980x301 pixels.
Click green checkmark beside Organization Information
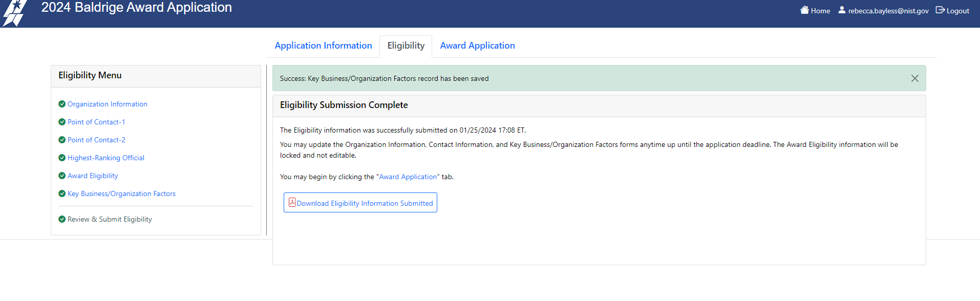[x=62, y=104]
